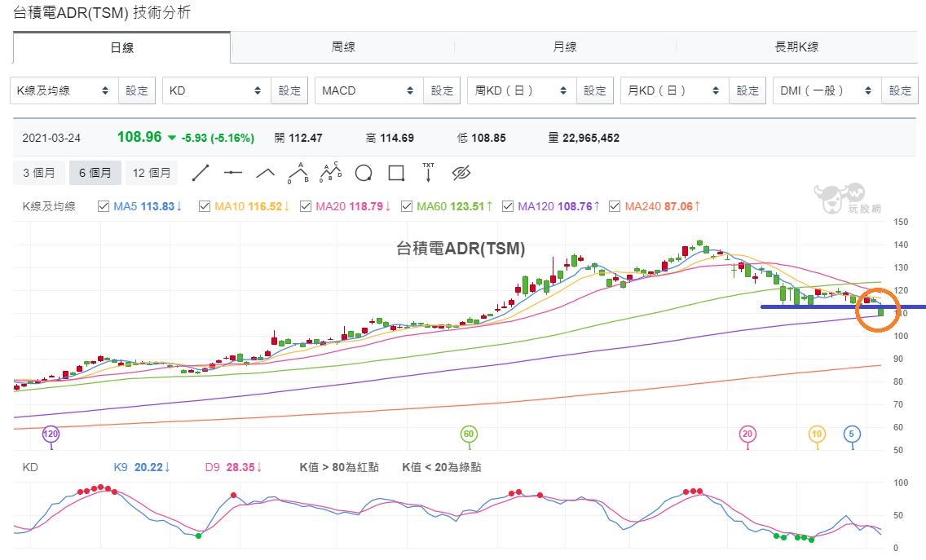
Task: Click the MA60 123.51 value label
Action: click(x=455, y=206)
